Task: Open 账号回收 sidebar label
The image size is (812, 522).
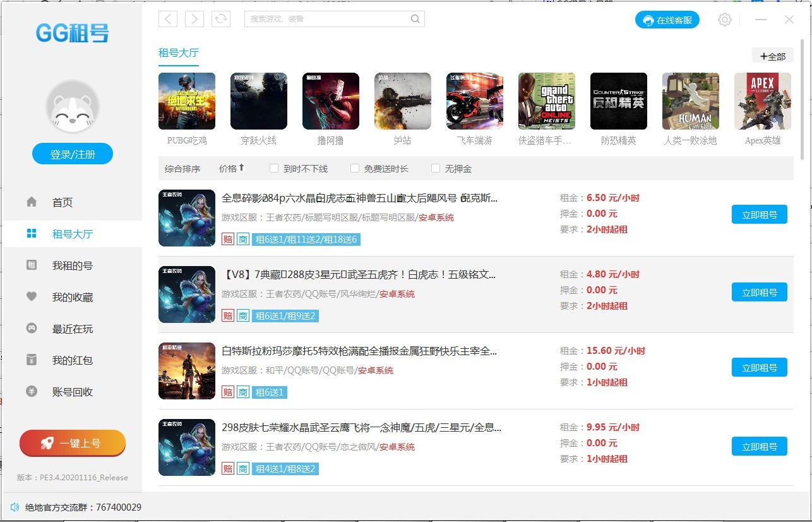Action: [x=73, y=392]
